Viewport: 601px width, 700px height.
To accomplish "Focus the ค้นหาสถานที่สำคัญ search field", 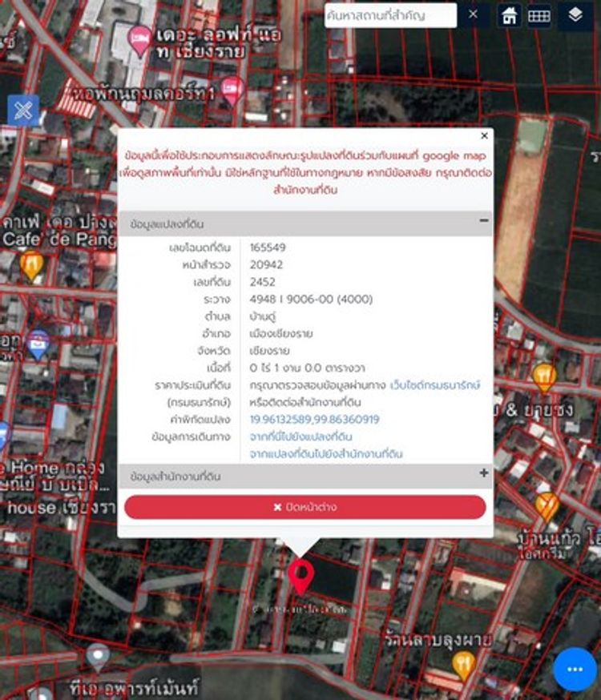I will pyautogui.click(x=390, y=15).
